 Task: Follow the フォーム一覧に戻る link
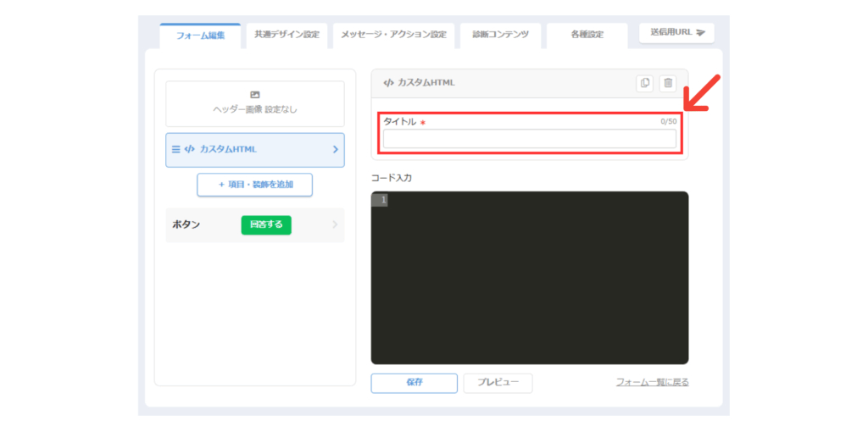(652, 382)
